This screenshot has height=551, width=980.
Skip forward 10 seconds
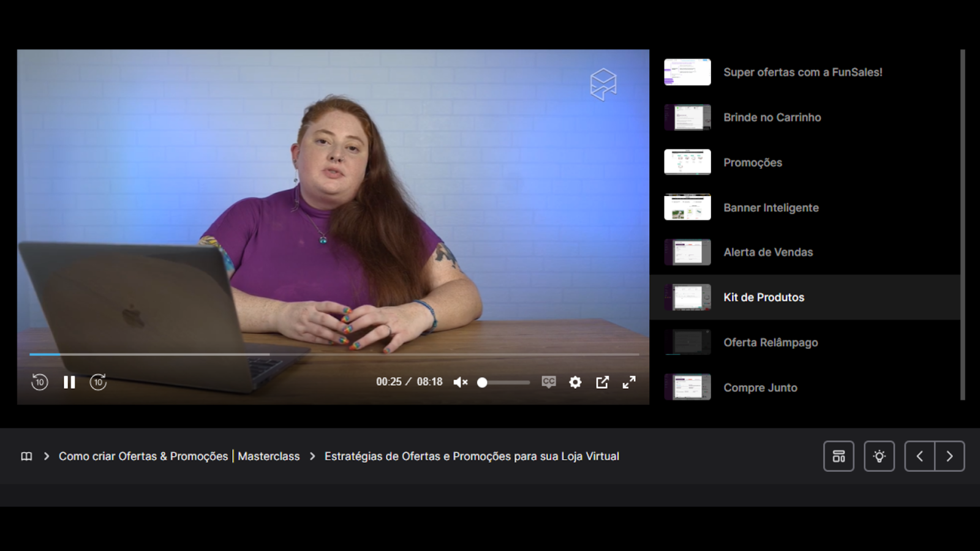(x=98, y=382)
